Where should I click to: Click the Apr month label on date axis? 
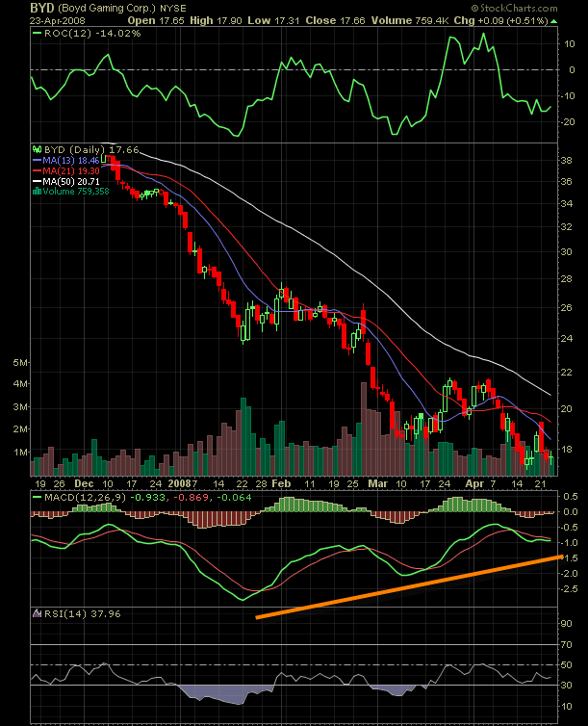[474, 484]
